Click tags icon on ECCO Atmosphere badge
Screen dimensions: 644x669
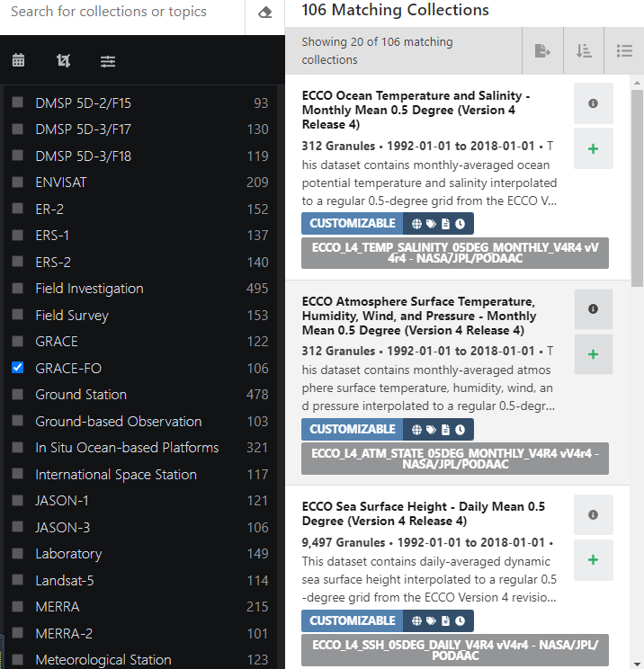431,429
